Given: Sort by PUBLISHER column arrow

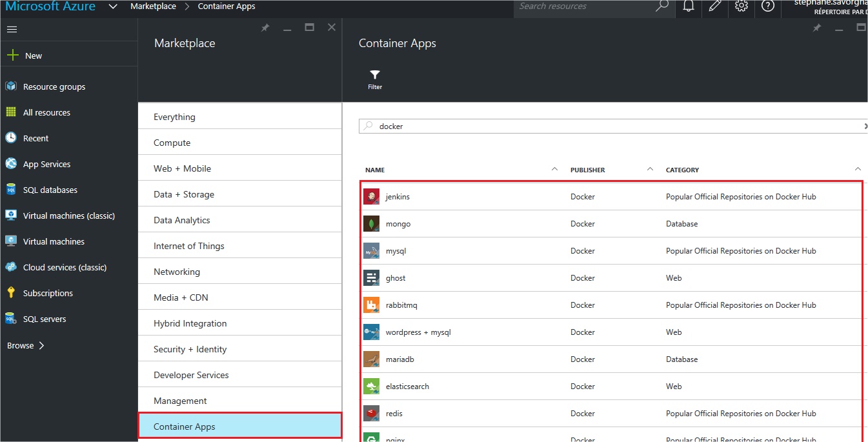Looking at the screenshot, I should (650, 169).
